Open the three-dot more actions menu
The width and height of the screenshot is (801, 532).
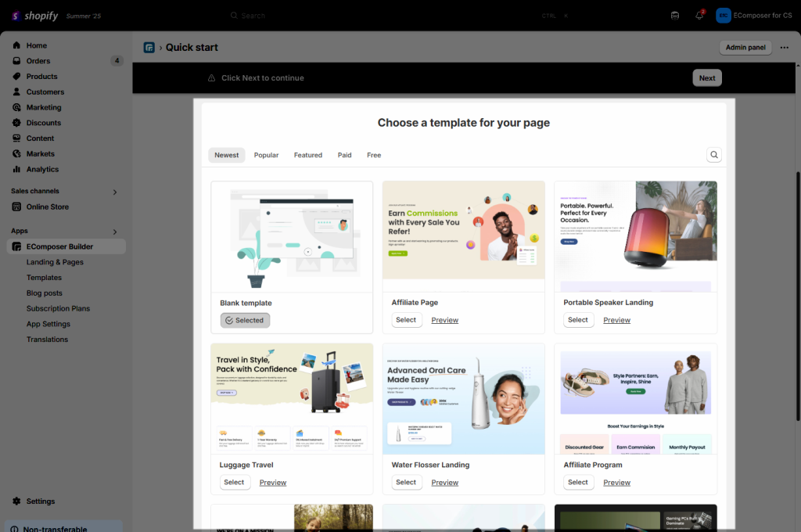point(784,48)
